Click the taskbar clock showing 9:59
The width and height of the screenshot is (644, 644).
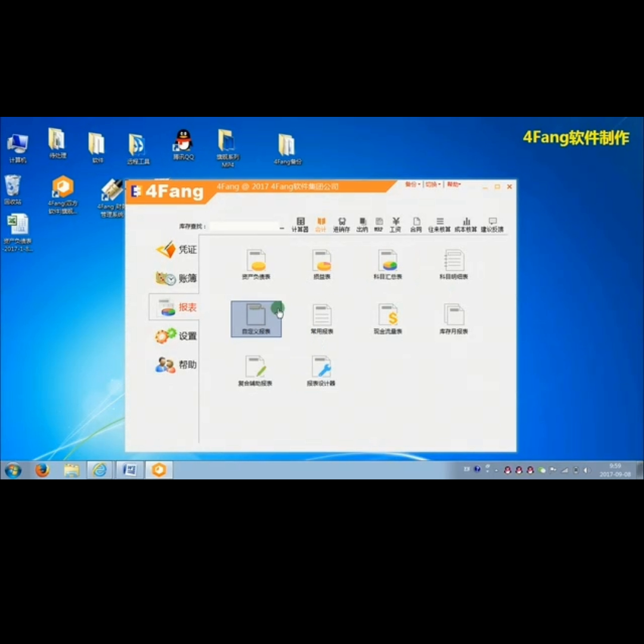click(615, 470)
